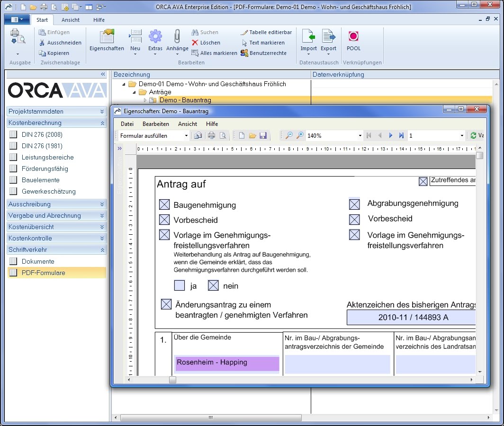504x426 pixels.
Task: Click the Extras gear icon
Action: click(x=155, y=36)
